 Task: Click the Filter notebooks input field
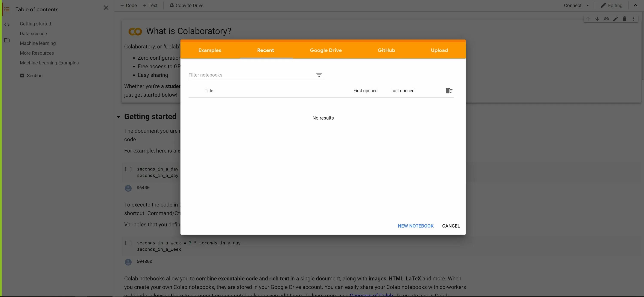click(x=250, y=75)
